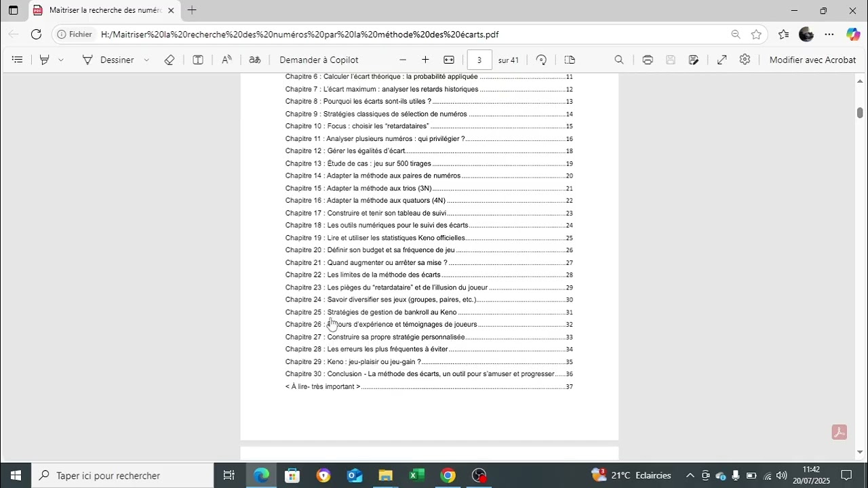
Task: Activate the Dessiner drawing tool
Action: click(x=108, y=60)
